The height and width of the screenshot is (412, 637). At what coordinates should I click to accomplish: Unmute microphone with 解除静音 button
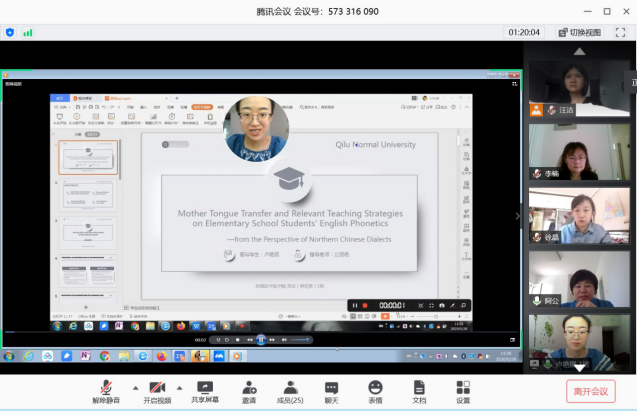click(106, 391)
